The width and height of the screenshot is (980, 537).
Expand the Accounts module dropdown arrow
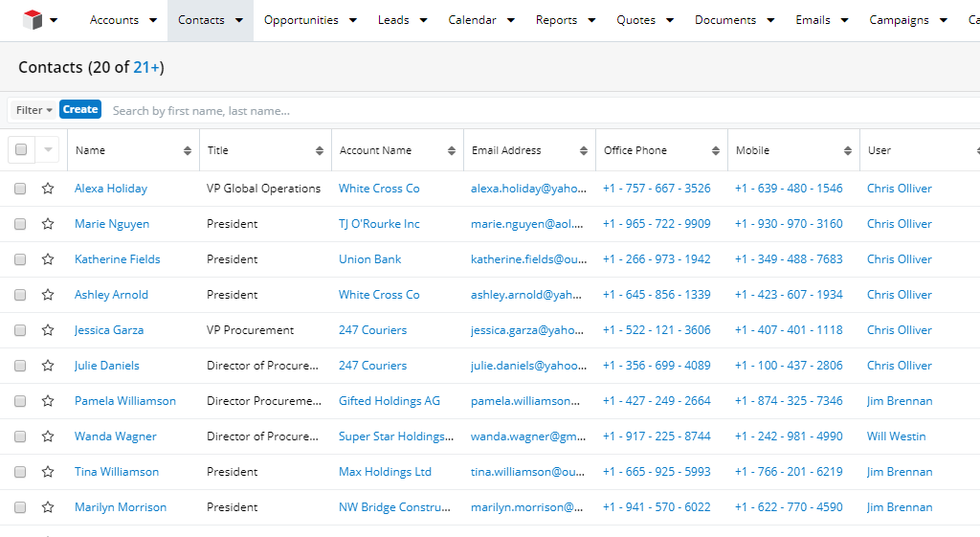151,20
